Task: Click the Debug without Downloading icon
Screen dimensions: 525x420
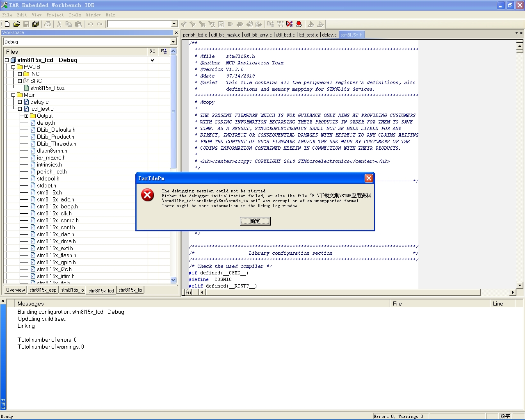Action: click(320, 24)
